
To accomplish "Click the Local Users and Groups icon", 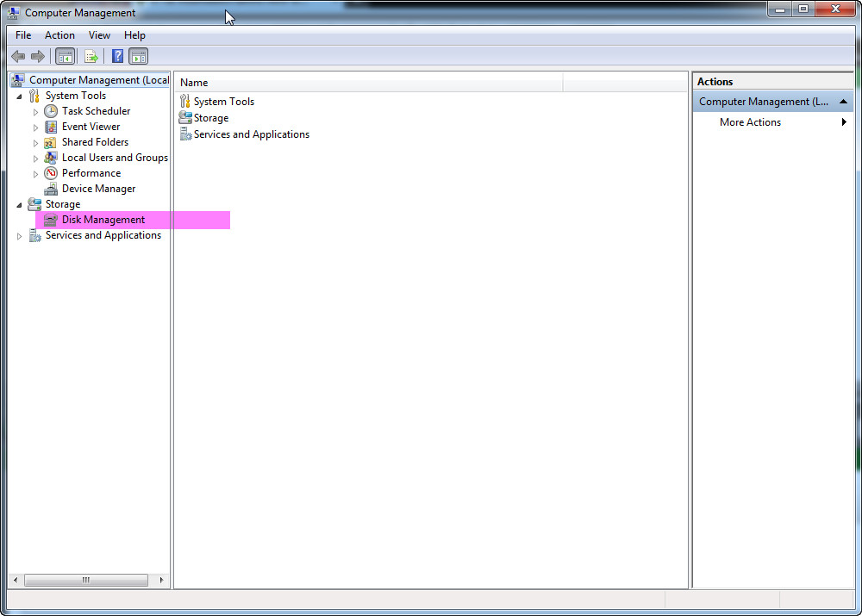I will (x=51, y=158).
